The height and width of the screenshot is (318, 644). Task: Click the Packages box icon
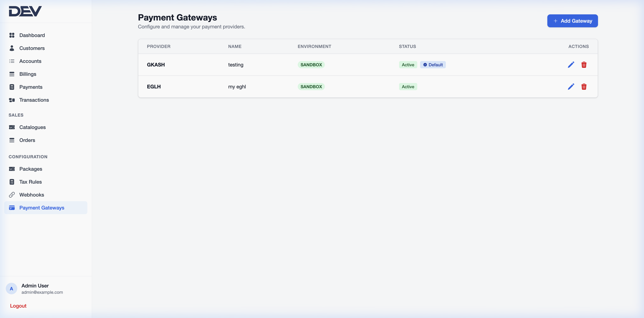coord(12,169)
